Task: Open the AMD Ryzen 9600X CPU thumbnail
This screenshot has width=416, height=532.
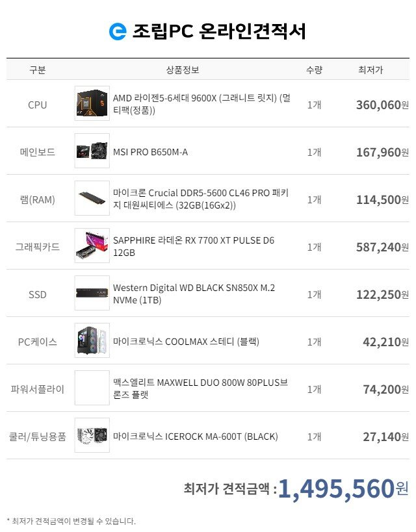Action: tap(92, 103)
